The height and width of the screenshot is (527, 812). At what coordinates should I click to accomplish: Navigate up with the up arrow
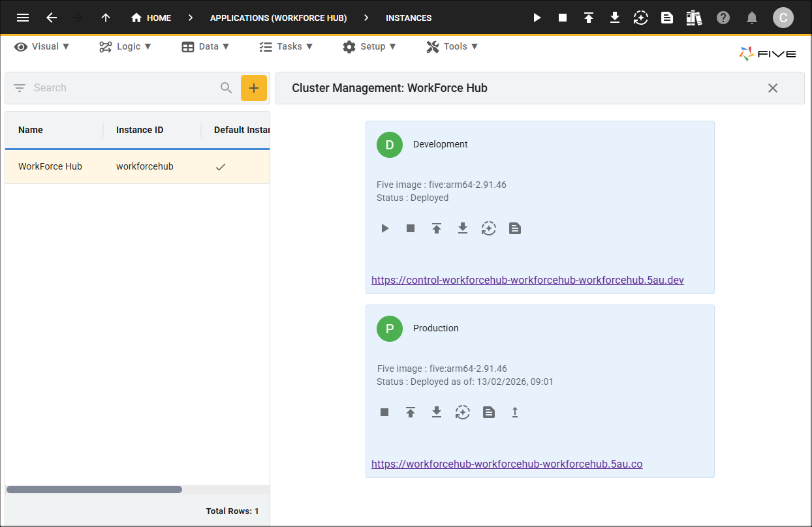[x=106, y=18]
